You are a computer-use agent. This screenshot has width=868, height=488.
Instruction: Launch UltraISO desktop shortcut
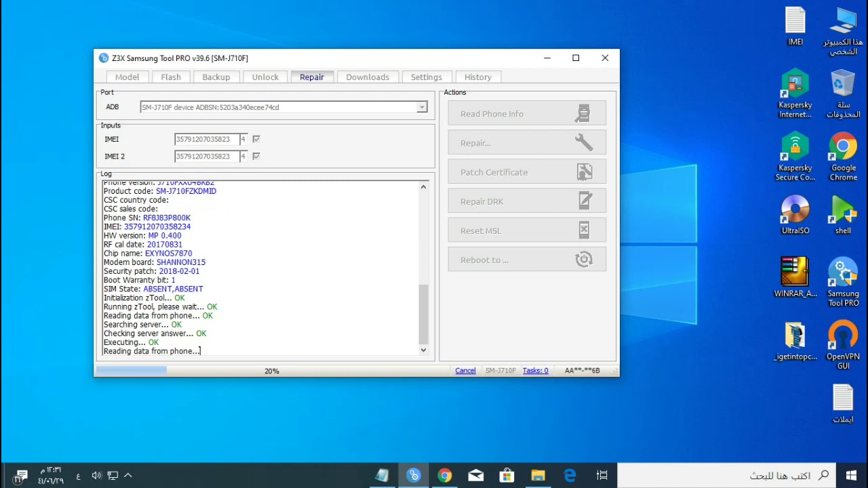pyautogui.click(x=795, y=215)
